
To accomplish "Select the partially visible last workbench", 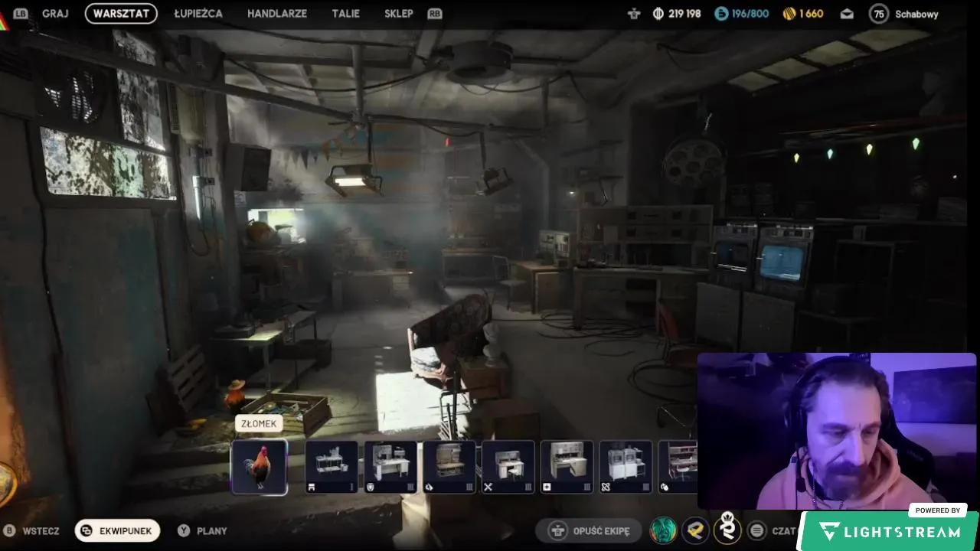I will pos(678,467).
